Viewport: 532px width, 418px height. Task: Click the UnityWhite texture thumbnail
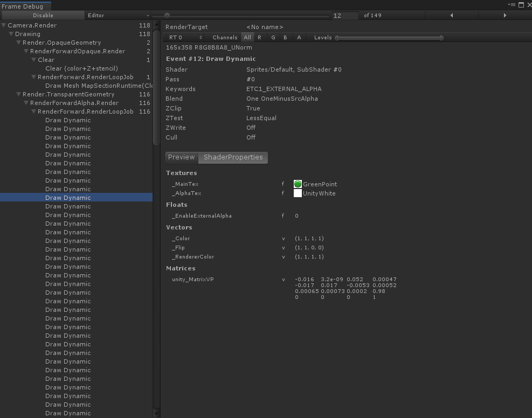pyautogui.click(x=297, y=193)
